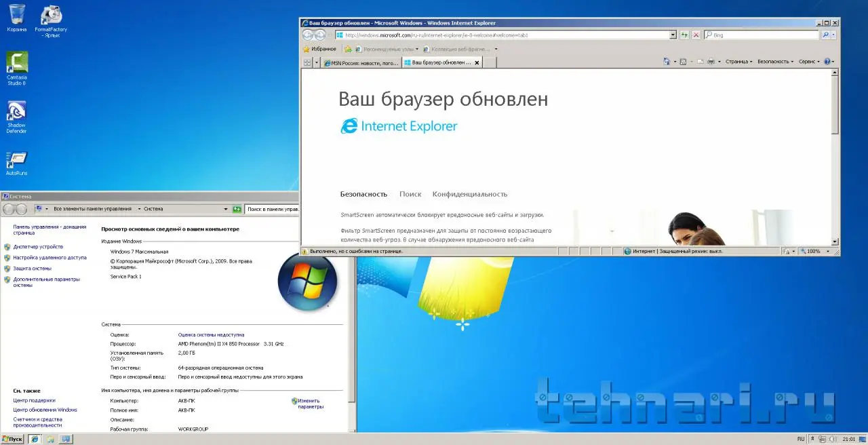The height and width of the screenshot is (445, 868).
Task: Expand the Home button dropdown arrow
Action: (675, 62)
